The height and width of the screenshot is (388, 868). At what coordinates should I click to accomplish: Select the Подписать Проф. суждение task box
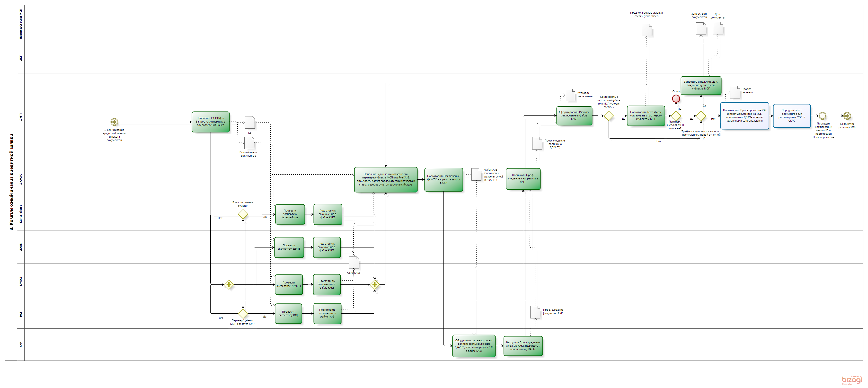[x=523, y=179]
